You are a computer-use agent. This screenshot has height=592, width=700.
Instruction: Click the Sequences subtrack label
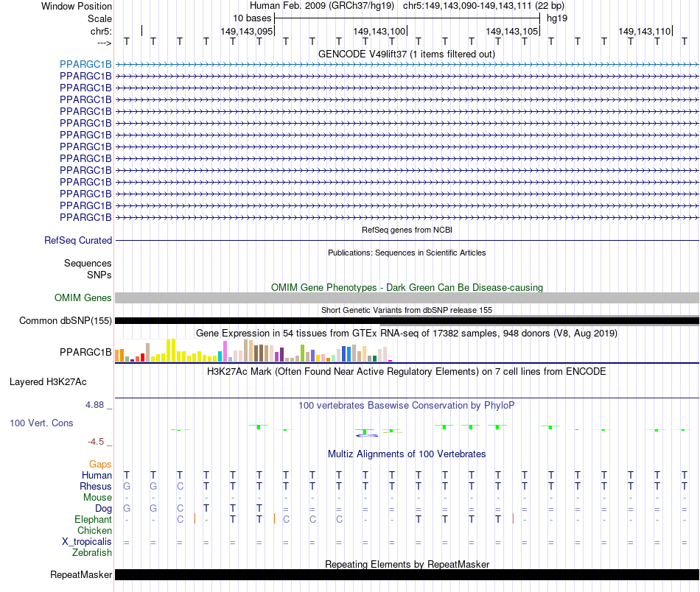point(88,263)
